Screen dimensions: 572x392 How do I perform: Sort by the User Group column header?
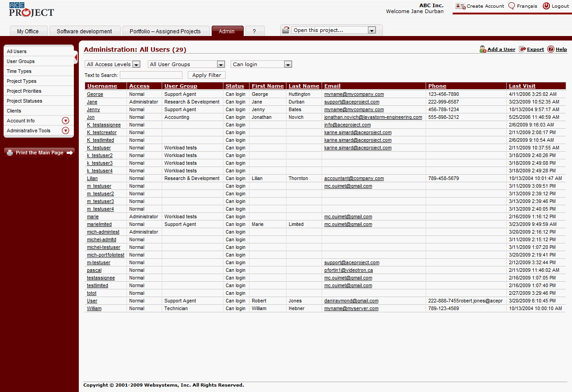pyautogui.click(x=181, y=86)
